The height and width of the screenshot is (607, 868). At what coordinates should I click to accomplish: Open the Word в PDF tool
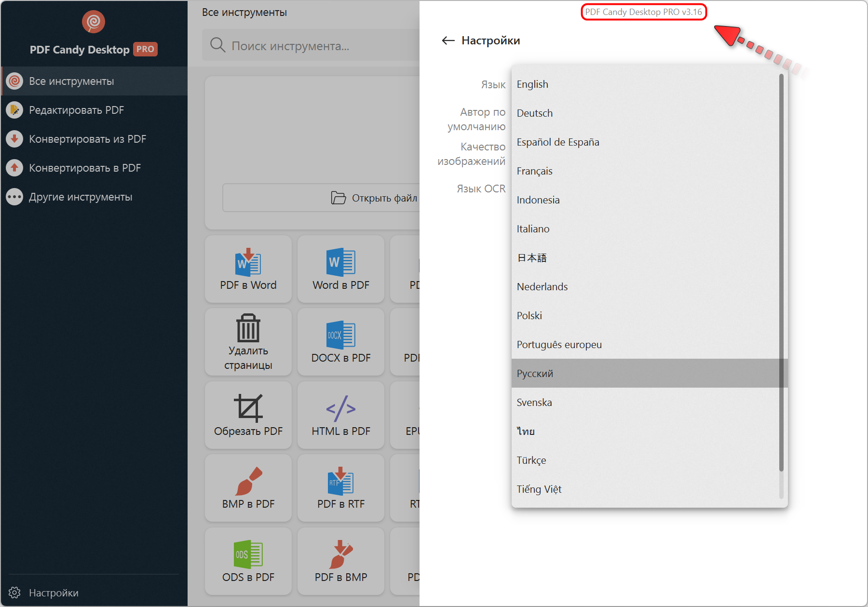341,269
